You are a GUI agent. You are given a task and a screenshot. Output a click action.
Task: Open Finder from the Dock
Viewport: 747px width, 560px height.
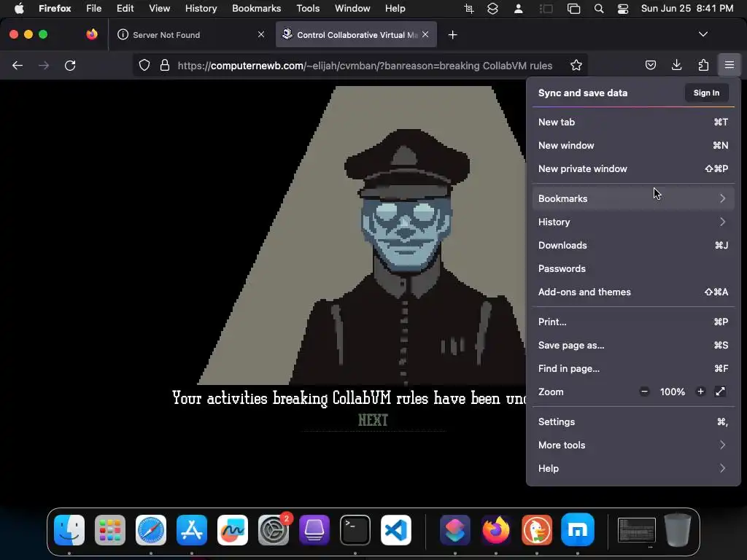coord(69,530)
